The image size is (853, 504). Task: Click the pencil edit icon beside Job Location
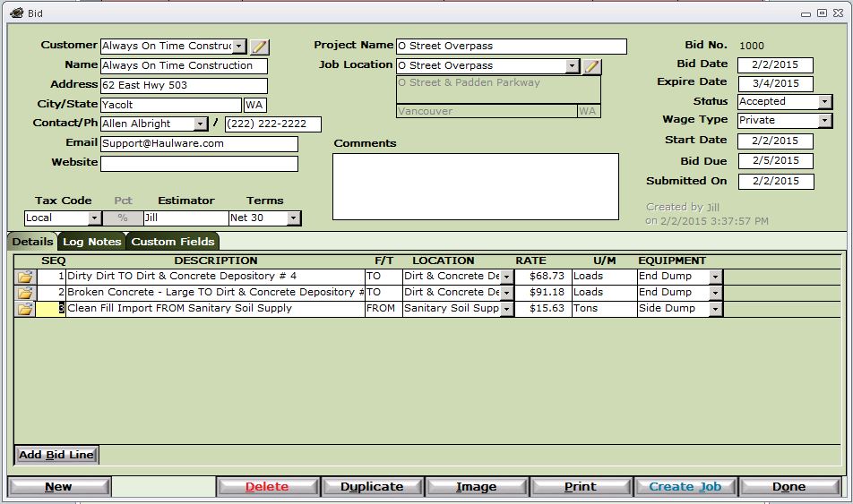[x=592, y=66]
